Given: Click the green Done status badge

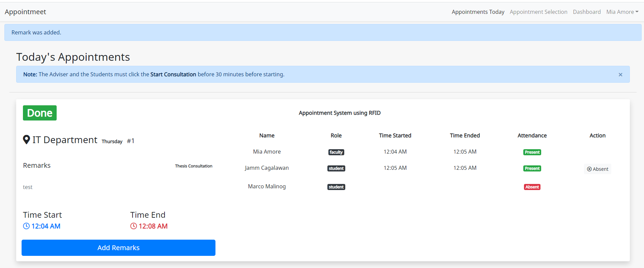Looking at the screenshot, I should click(40, 113).
